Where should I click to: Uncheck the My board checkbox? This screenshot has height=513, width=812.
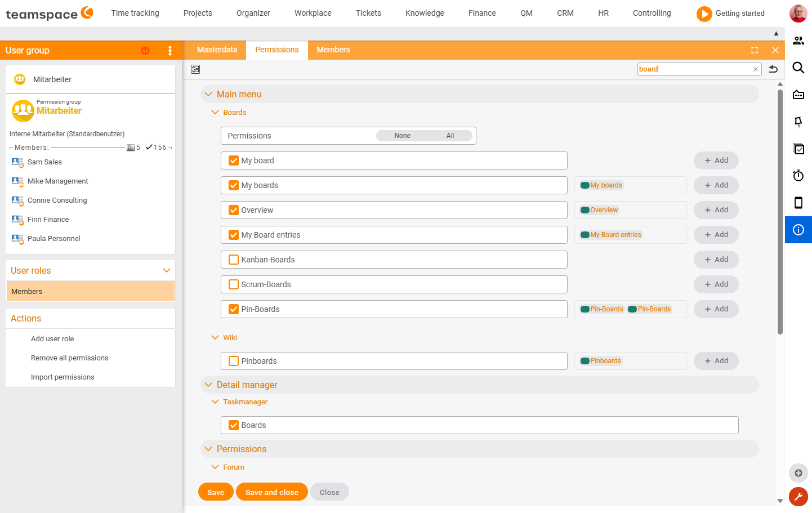point(234,160)
